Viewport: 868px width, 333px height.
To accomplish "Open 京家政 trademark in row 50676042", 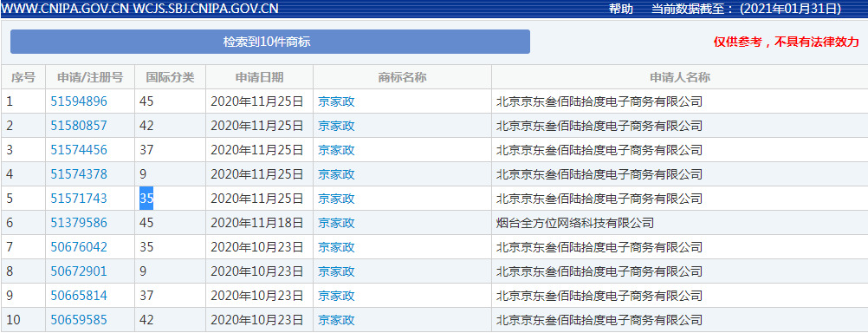I will tap(337, 247).
